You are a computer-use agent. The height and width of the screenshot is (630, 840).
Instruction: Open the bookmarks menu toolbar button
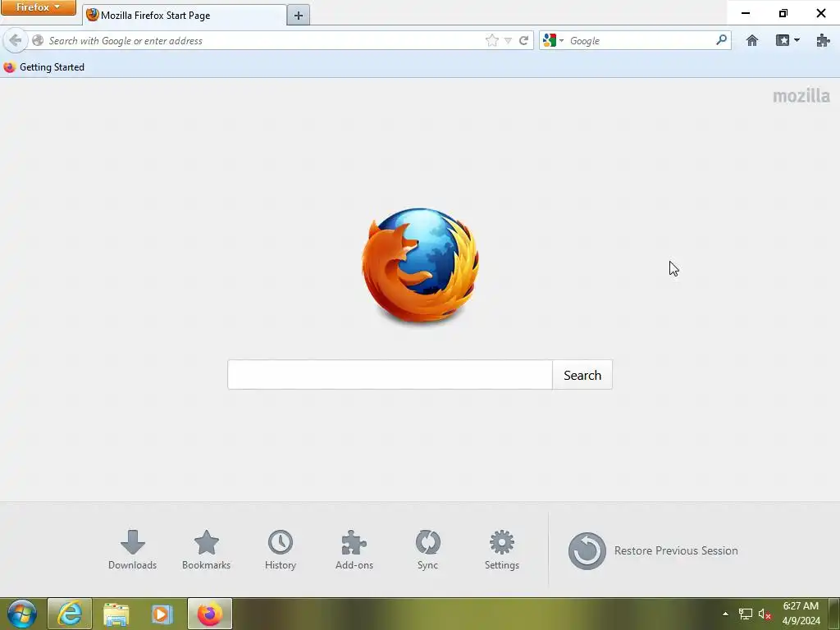point(787,41)
